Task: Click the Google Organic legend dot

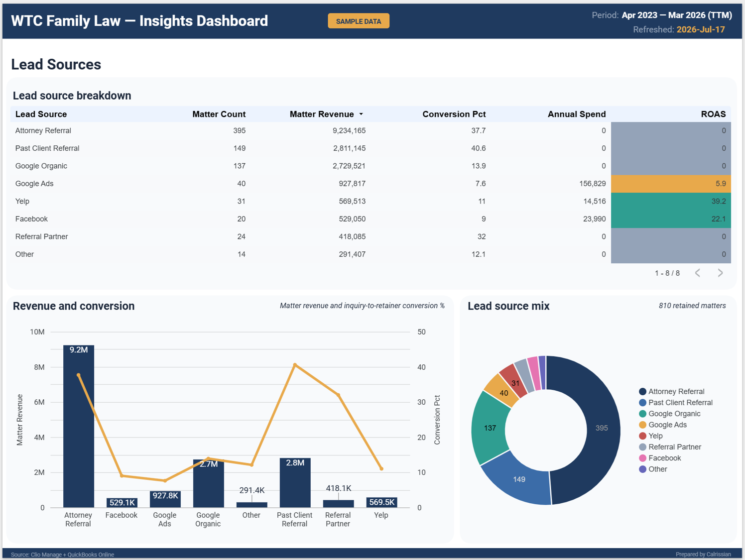Action: (x=642, y=414)
